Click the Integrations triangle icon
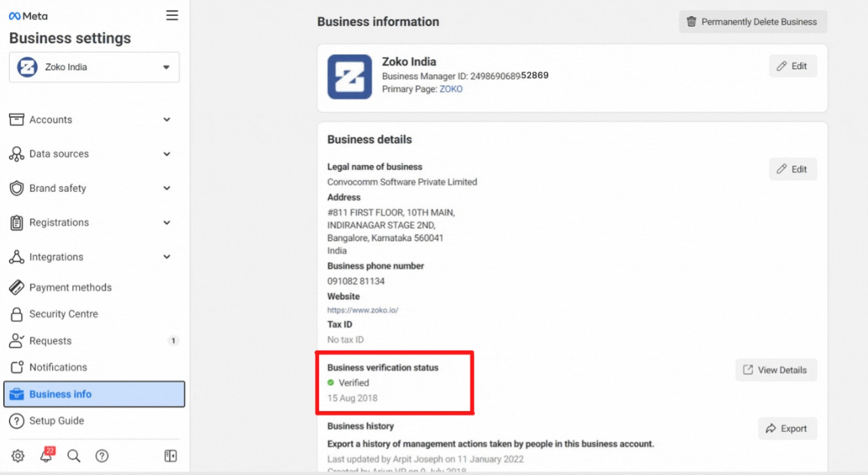This screenshot has height=475, width=868. [x=16, y=257]
